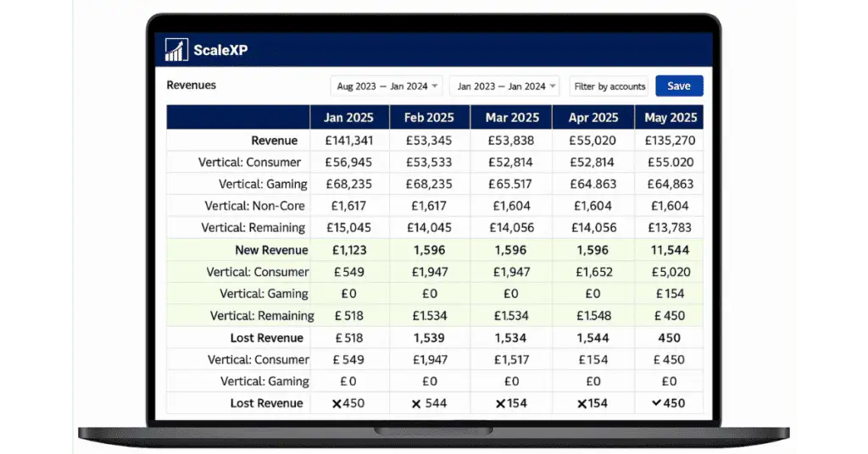
Task: Click £68,235 under Jan 2025
Action: point(348,184)
